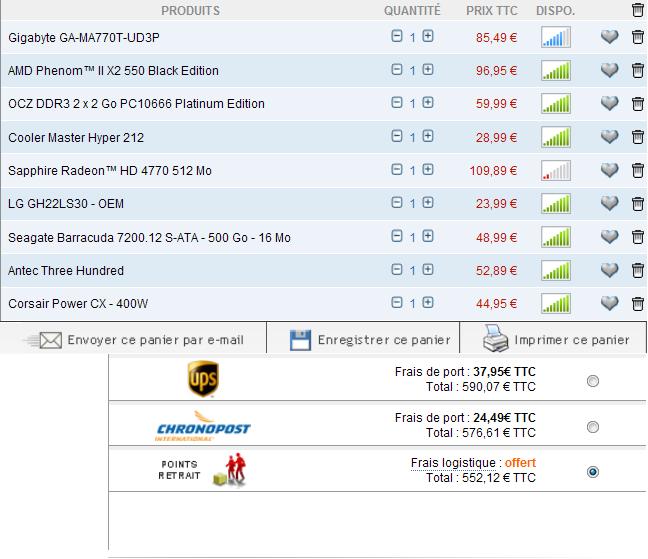Remove Sapphire Radeon HD 4770 with trash icon
Viewport: 648px width, 559px height.
[x=638, y=170]
